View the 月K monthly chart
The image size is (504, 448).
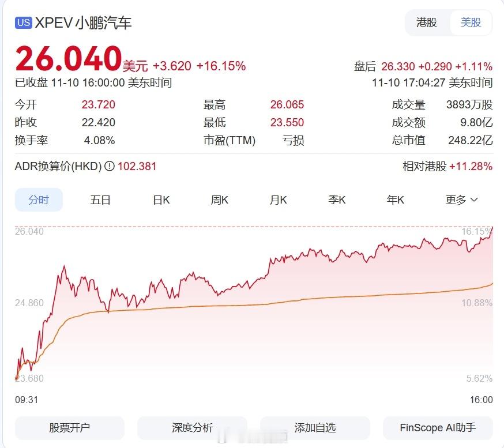278,199
